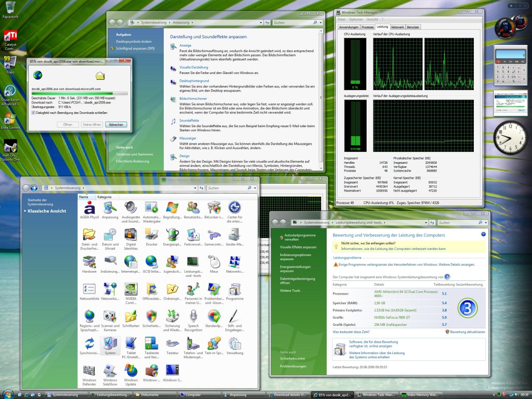Click Abbrechen in the download dialog
This screenshot has height=399, width=532.
[x=116, y=125]
